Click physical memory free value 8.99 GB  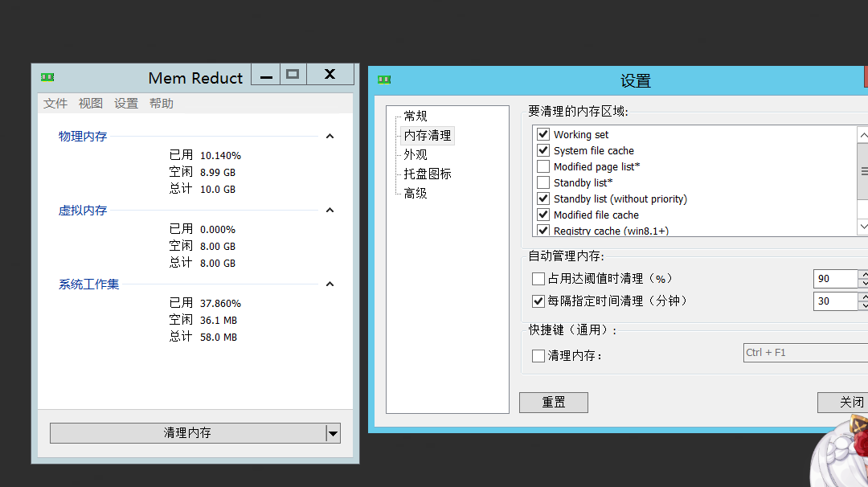pos(218,172)
